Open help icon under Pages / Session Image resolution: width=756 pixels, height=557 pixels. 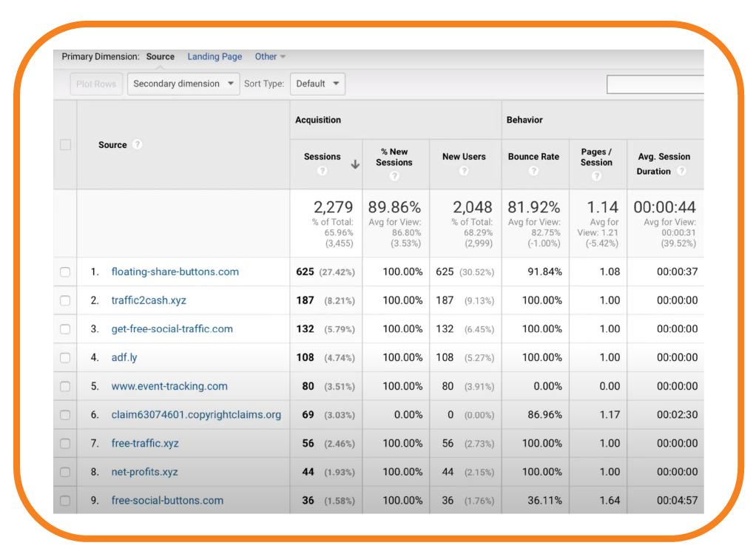[x=596, y=176]
